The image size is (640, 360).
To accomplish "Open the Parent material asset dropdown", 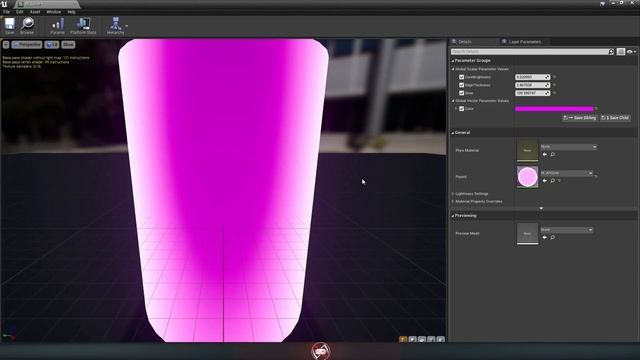I will [x=567, y=173].
